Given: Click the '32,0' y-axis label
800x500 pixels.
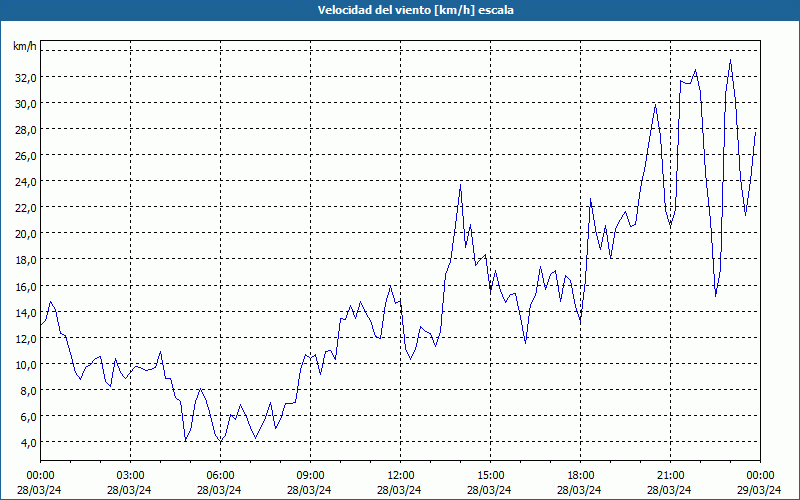Looking at the screenshot, I should tap(24, 78).
